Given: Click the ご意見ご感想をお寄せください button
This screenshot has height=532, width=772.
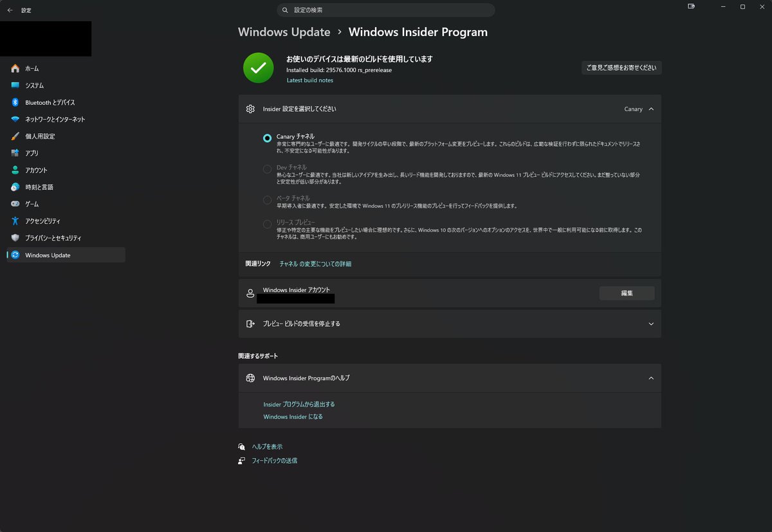Looking at the screenshot, I should [621, 68].
